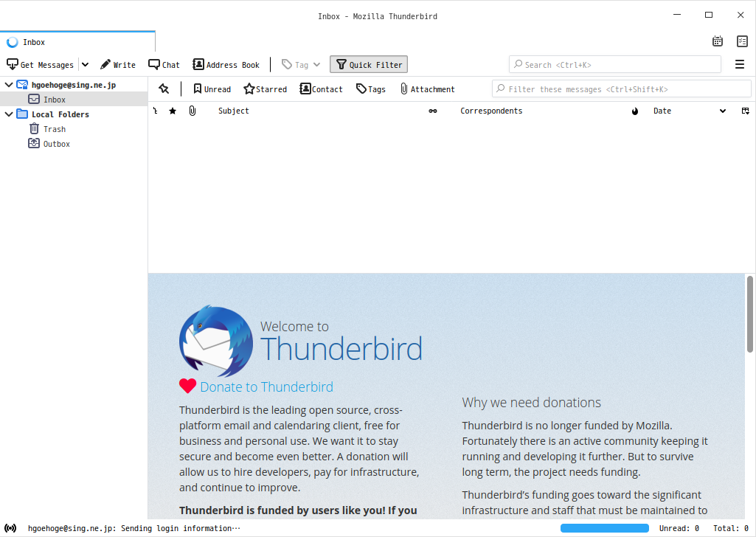756x537 pixels.
Task: Focus the Filter these messages field
Action: click(622, 89)
